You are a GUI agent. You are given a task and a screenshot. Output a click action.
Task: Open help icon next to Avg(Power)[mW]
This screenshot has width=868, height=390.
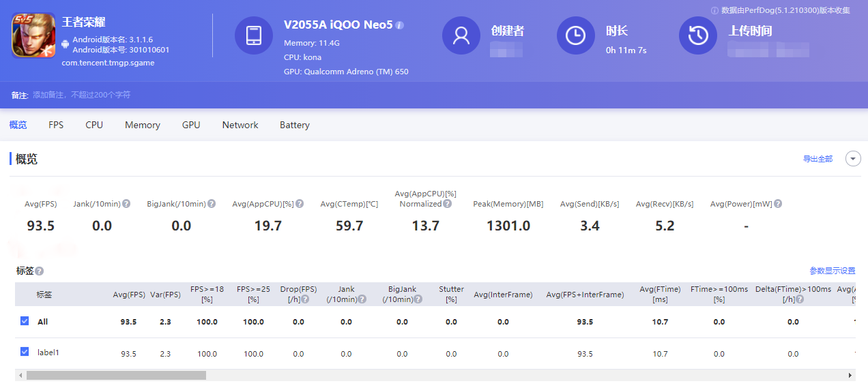[x=778, y=204]
